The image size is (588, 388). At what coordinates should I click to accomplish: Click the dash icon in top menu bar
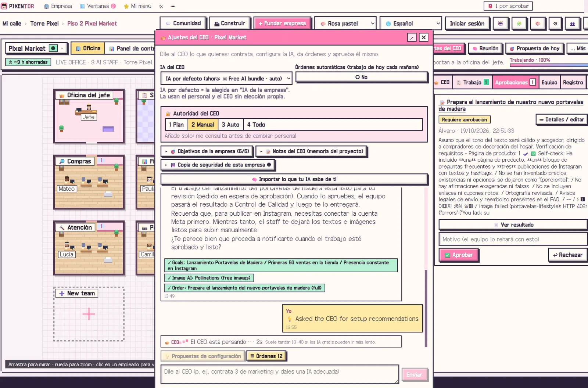coord(173,6)
